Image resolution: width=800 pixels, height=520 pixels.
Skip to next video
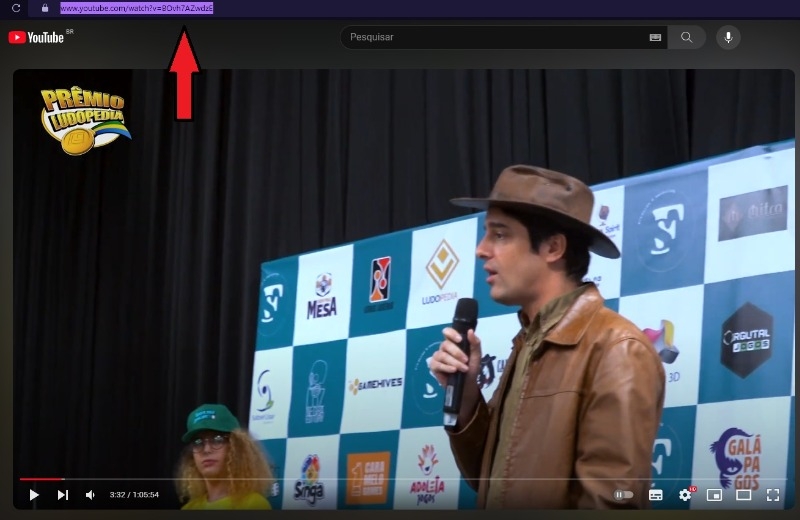point(63,494)
